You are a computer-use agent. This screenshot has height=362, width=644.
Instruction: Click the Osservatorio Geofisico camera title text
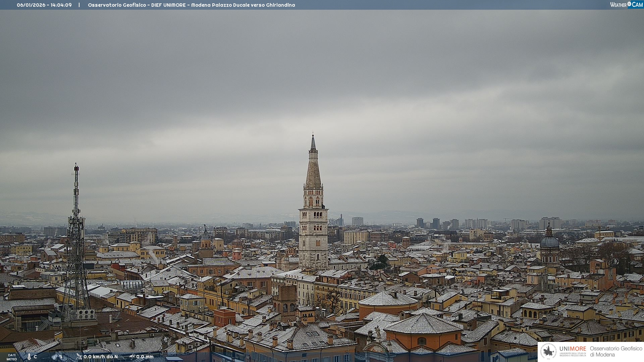point(191,5)
